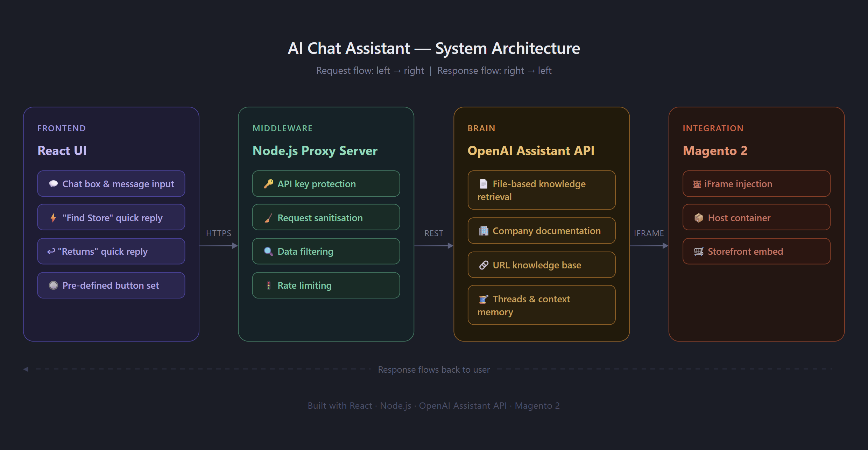Click the document icon for File-based knowledge
The width and height of the screenshot is (868, 450).
tap(484, 184)
